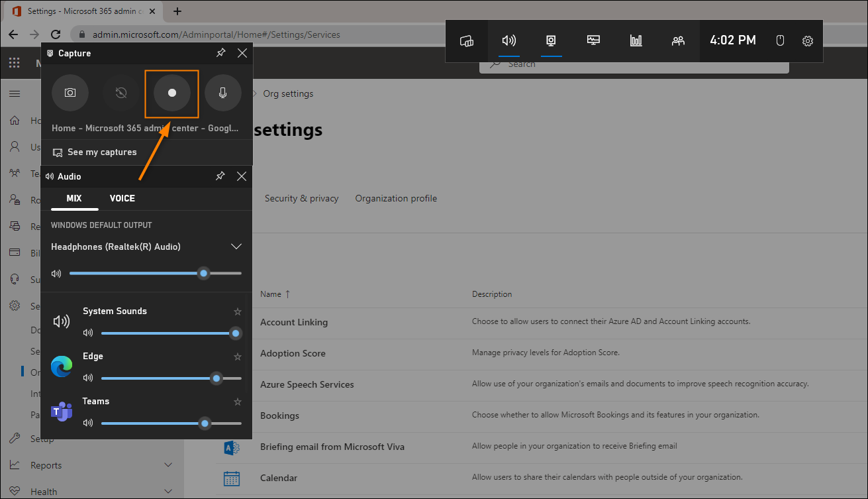The height and width of the screenshot is (499, 868).
Task: Click the record last 30 seconds button
Action: coord(121,93)
